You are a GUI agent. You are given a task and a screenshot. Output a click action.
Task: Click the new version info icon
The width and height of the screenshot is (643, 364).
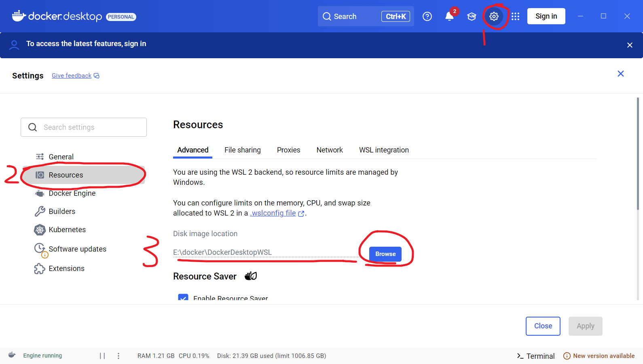pos(567,356)
